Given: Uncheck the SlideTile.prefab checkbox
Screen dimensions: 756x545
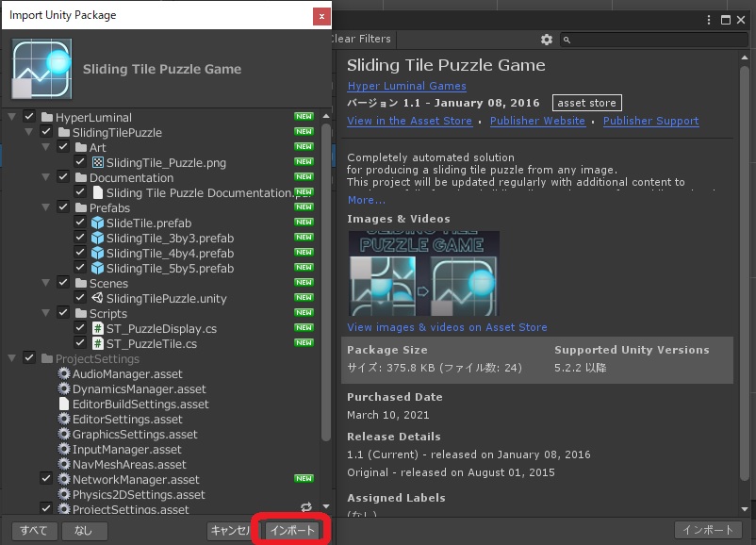Looking at the screenshot, I should coord(80,222).
